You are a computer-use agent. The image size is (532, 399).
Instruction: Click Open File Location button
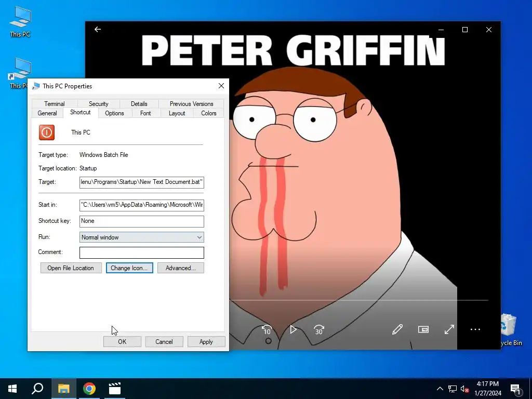pos(71,268)
